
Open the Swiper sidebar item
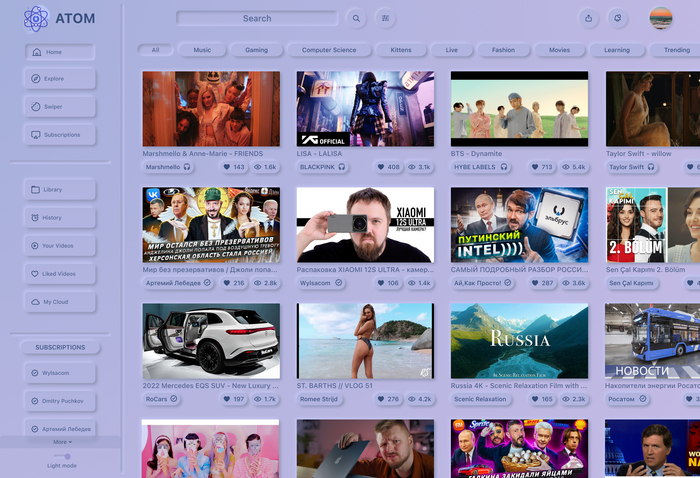pyautogui.click(x=60, y=107)
